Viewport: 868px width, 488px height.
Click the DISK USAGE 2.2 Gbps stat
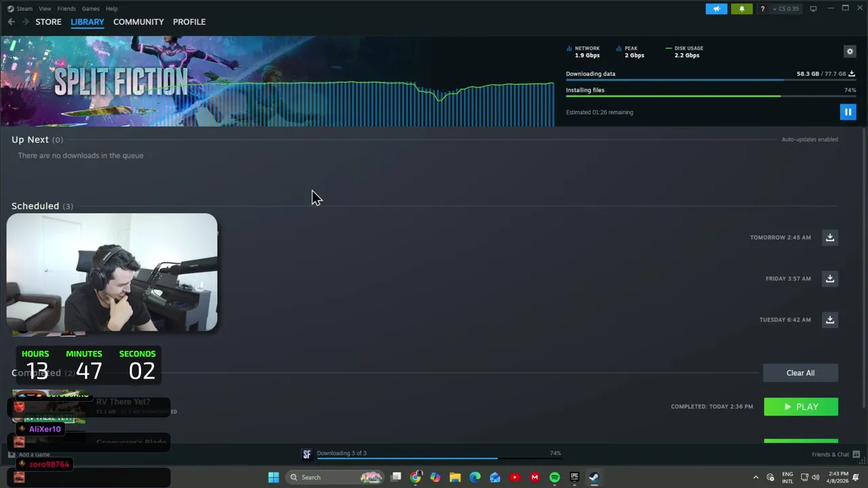685,52
